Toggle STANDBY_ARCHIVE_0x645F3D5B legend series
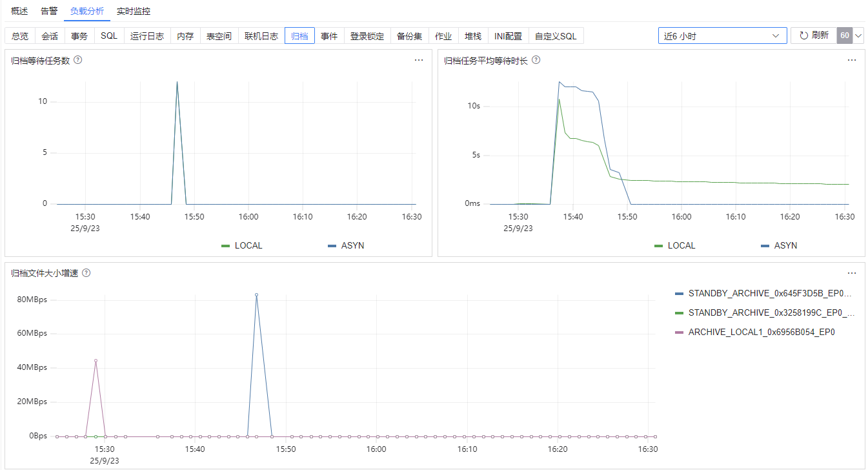868x470 pixels. [x=765, y=293]
